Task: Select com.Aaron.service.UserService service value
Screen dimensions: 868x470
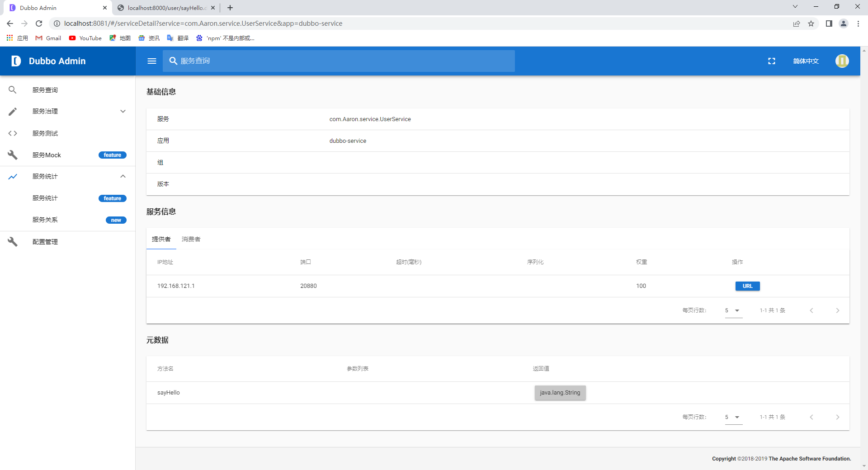Action: [x=370, y=119]
